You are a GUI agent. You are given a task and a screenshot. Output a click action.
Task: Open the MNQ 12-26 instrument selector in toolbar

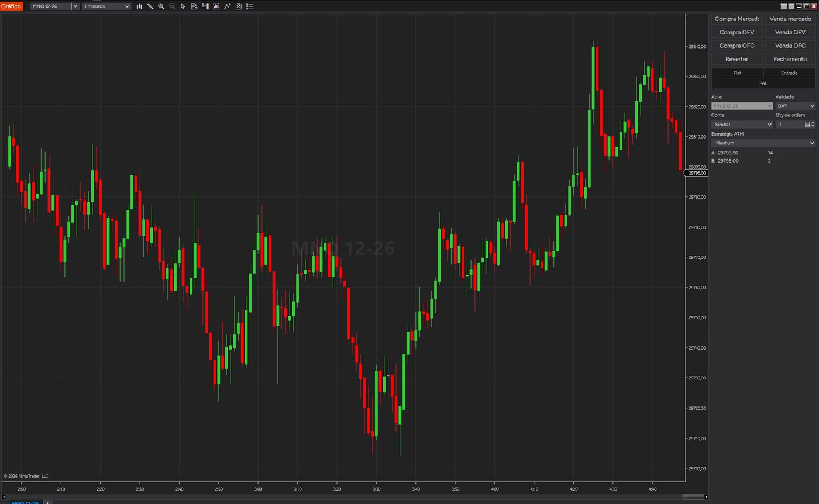51,6
